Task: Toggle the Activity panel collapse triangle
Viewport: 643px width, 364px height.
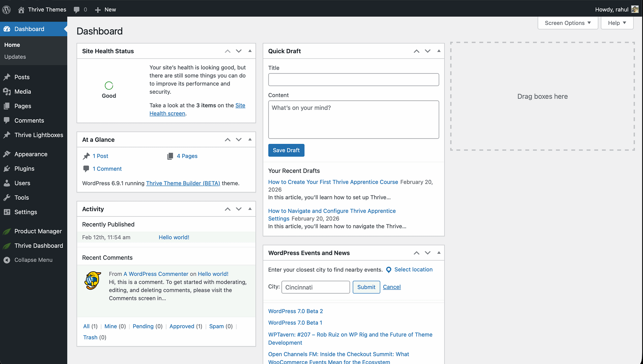Action: [x=250, y=209]
